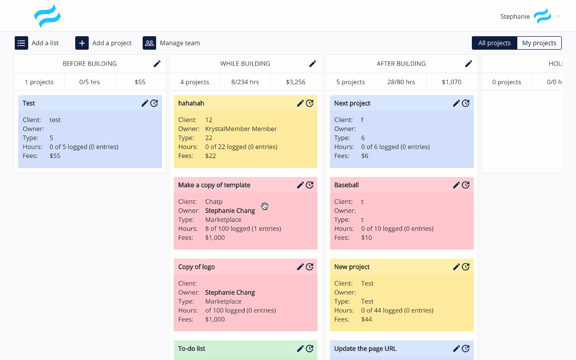The width and height of the screenshot is (576, 360).
Task: Open the To-do list title
Action: click(x=192, y=349)
